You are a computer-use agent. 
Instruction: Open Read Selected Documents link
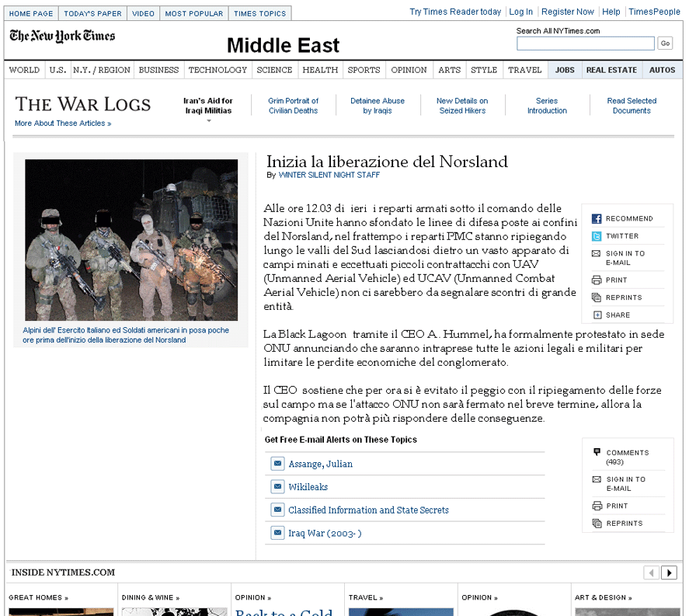click(632, 106)
